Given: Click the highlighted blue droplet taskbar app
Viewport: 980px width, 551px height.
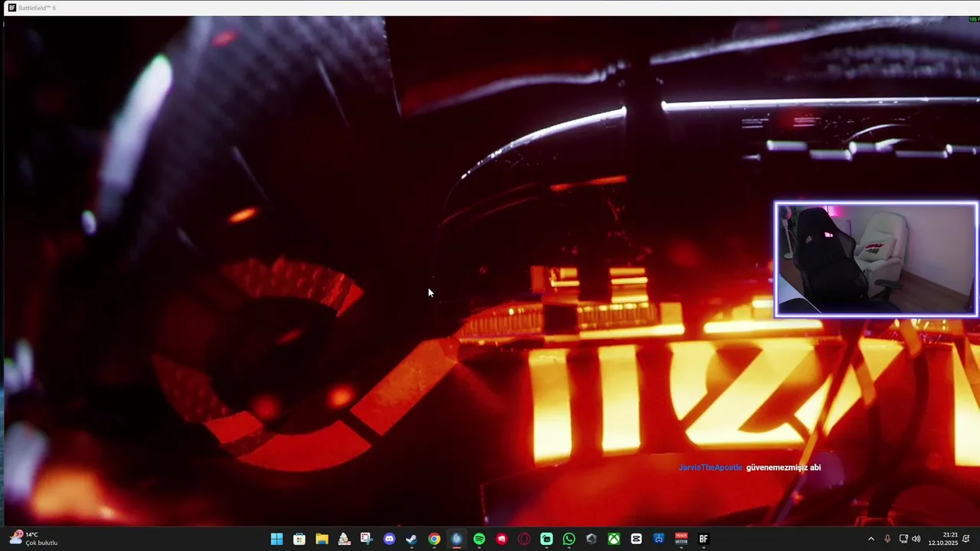Looking at the screenshot, I should (x=456, y=539).
